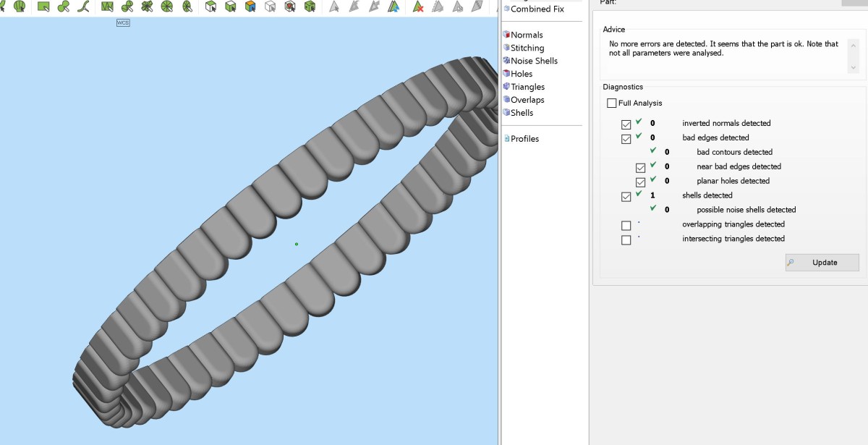Open the Stitching fix page
The image size is (868, 445).
pos(527,48)
